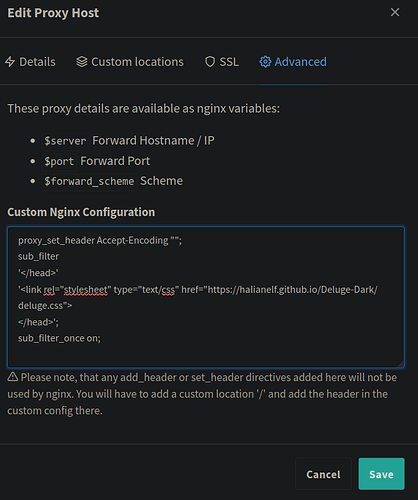Click the warning triangle icon
418x500 pixels.
pos(13,377)
